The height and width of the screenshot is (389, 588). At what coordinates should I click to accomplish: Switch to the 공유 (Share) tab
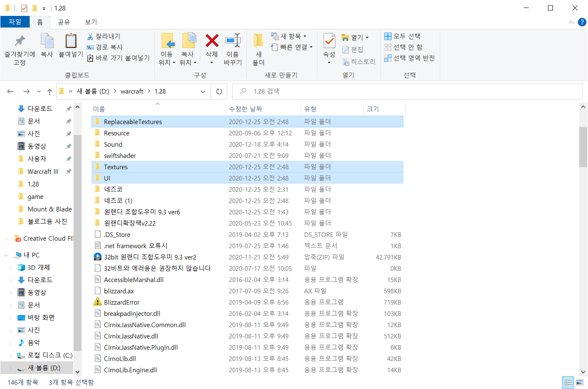(x=64, y=22)
